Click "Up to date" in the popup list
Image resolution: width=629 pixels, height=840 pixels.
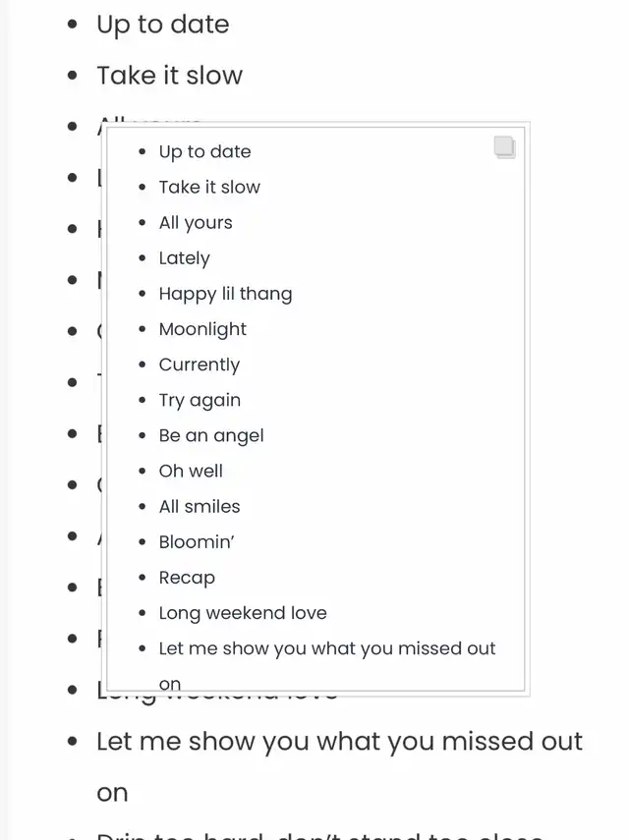point(204,151)
